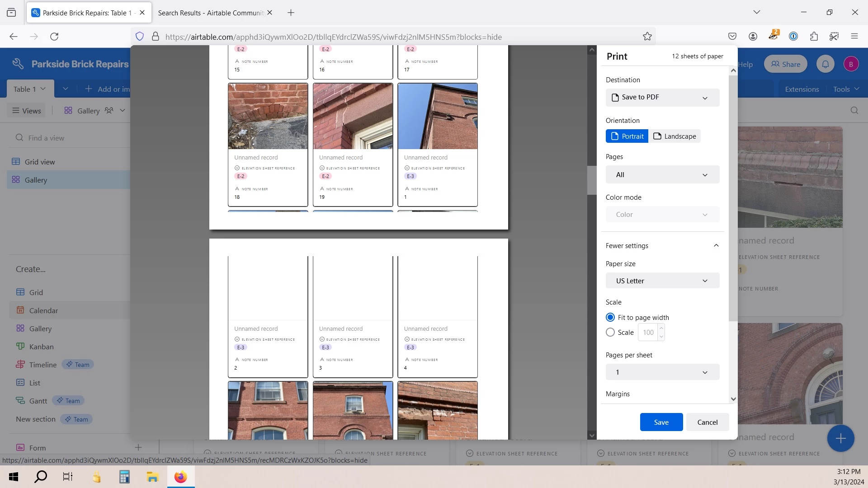The width and height of the screenshot is (868, 488).
Task: Select the custom Scale radio button
Action: tap(610, 333)
